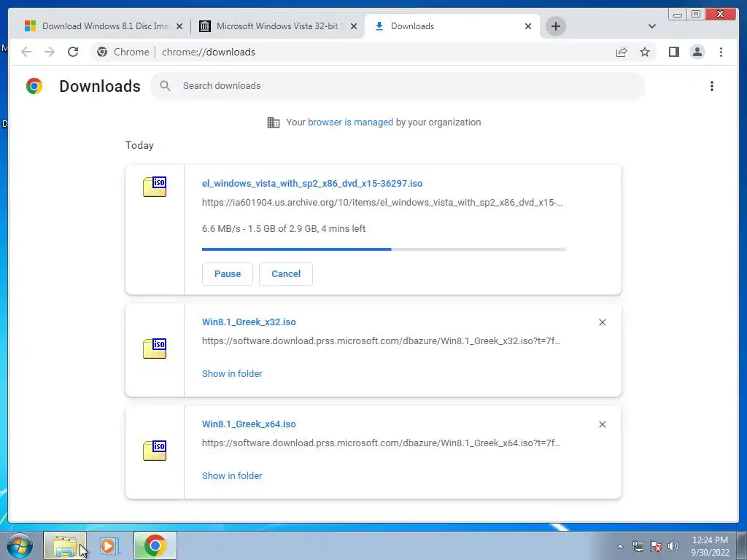Close the Download Windows 8.1 Disc Image tab
Screen dimensions: 747x560
tap(179, 26)
